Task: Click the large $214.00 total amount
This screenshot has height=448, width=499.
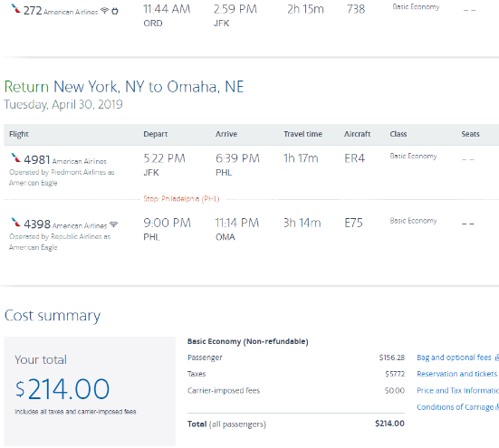Action: pyautogui.click(x=62, y=389)
